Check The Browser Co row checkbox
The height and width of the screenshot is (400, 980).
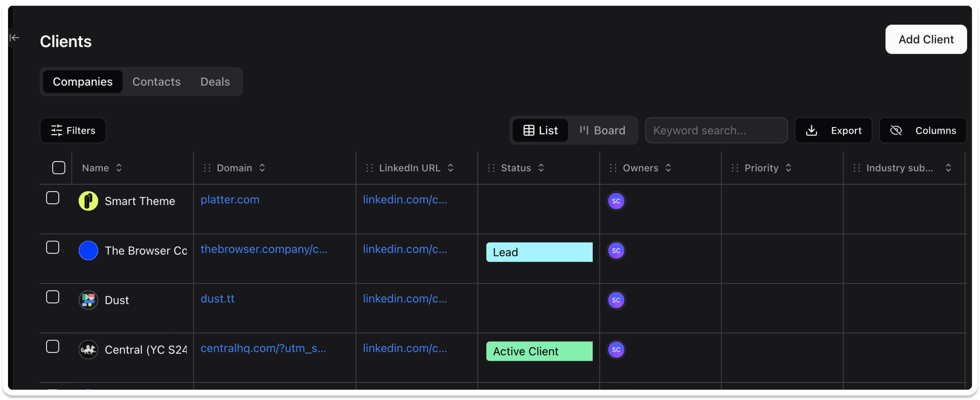click(x=53, y=247)
